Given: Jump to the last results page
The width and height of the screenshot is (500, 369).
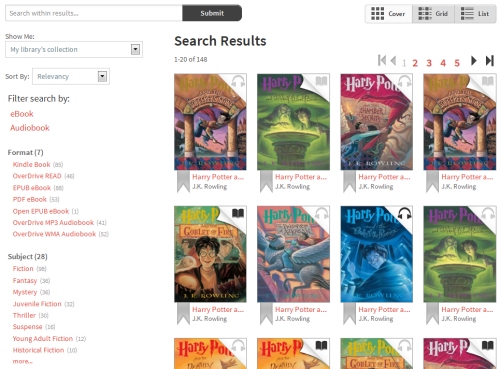Looking at the screenshot, I should [489, 61].
